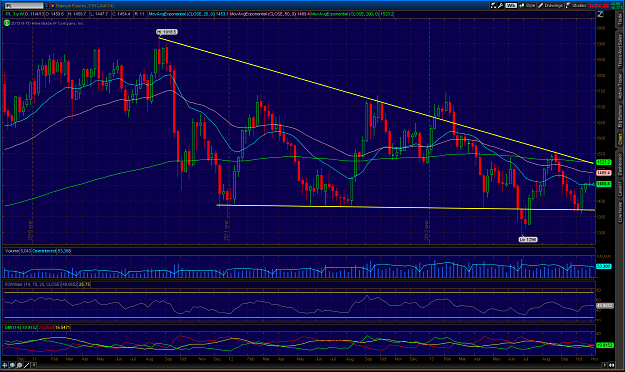Image resolution: width=625 pixels, height=372 pixels.
Task: Click the 1523.2 green price axis tag
Action: click(x=603, y=162)
